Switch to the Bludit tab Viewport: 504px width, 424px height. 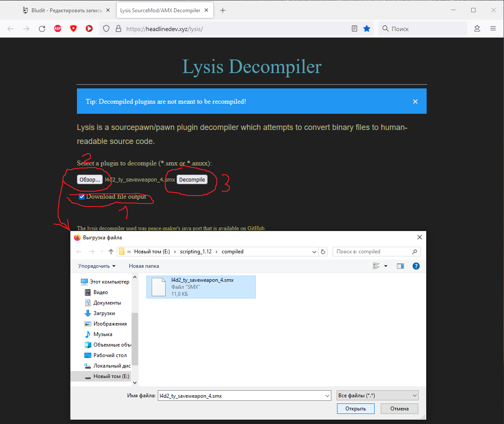click(x=66, y=11)
